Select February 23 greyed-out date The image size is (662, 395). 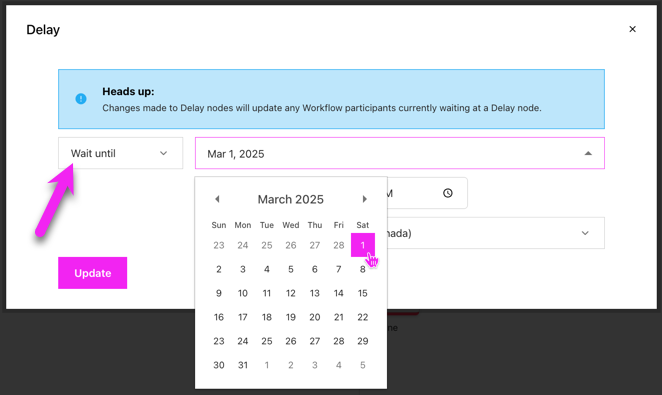[x=219, y=245]
